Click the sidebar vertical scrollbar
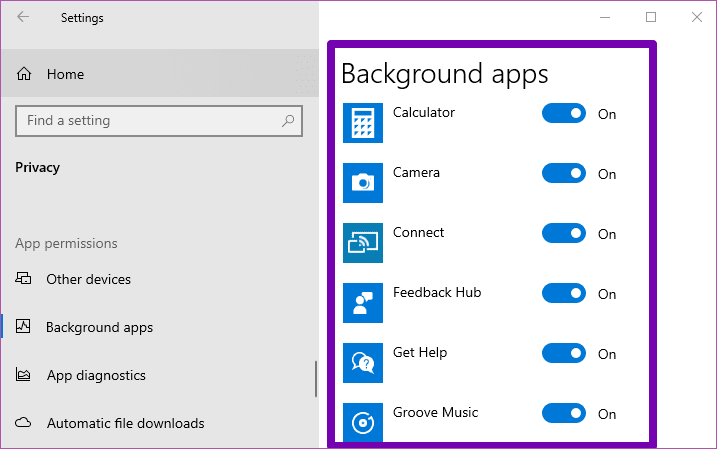717x449 pixels. coord(316,379)
